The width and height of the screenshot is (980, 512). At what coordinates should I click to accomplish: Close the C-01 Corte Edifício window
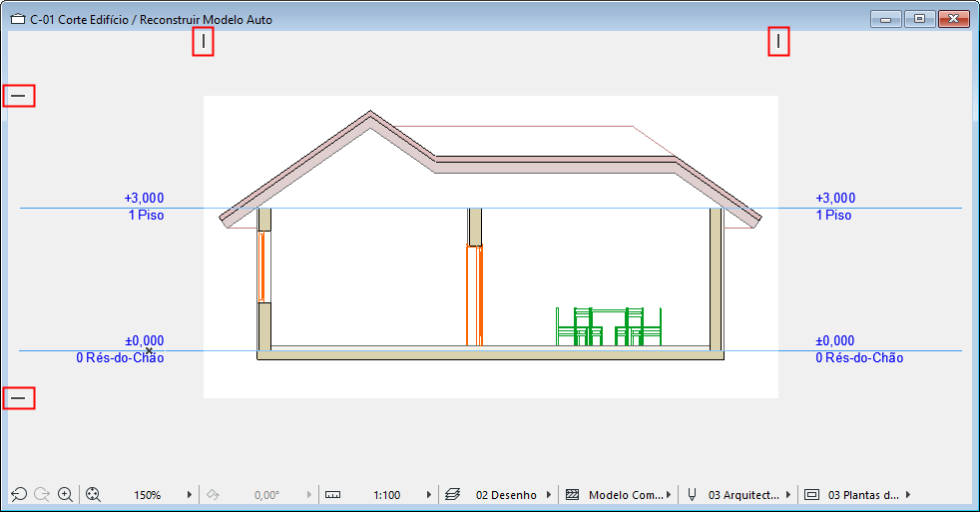[x=954, y=19]
